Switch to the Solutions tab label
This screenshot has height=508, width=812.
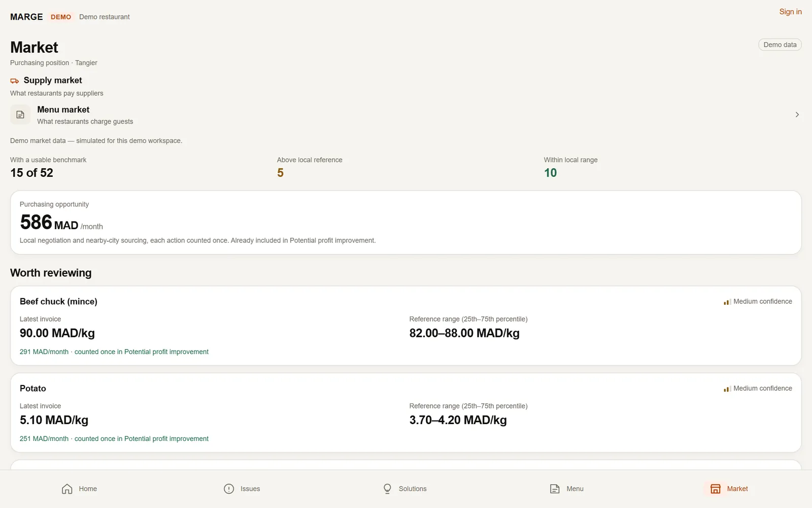[x=413, y=489]
